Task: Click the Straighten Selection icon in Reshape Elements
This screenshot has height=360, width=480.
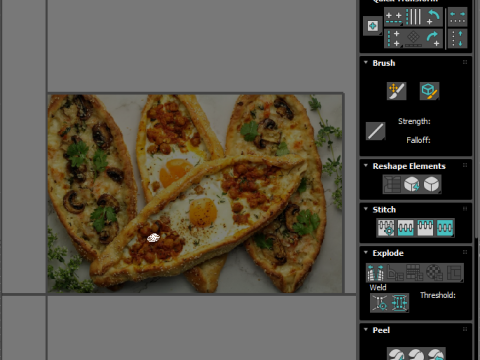Action: coord(392,184)
